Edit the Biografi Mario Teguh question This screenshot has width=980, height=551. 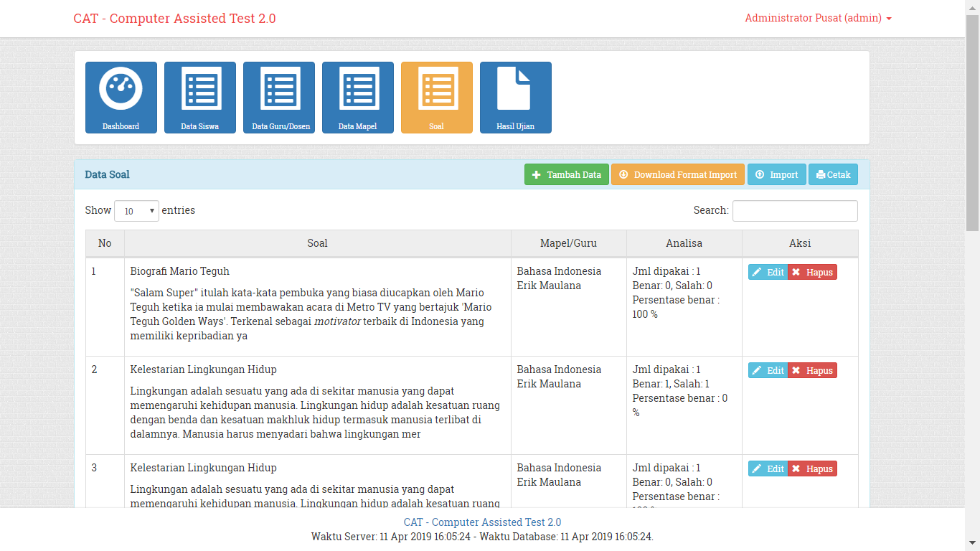(x=768, y=273)
